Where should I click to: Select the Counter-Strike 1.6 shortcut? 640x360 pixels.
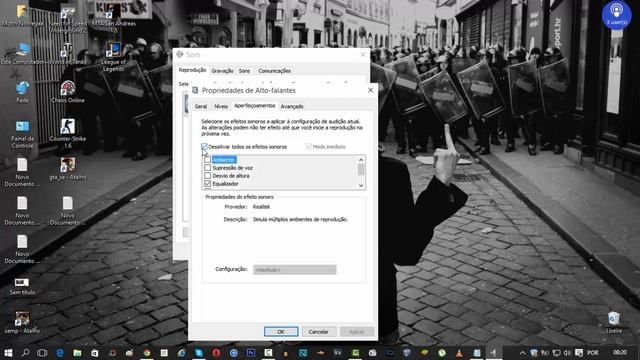pos(68,134)
